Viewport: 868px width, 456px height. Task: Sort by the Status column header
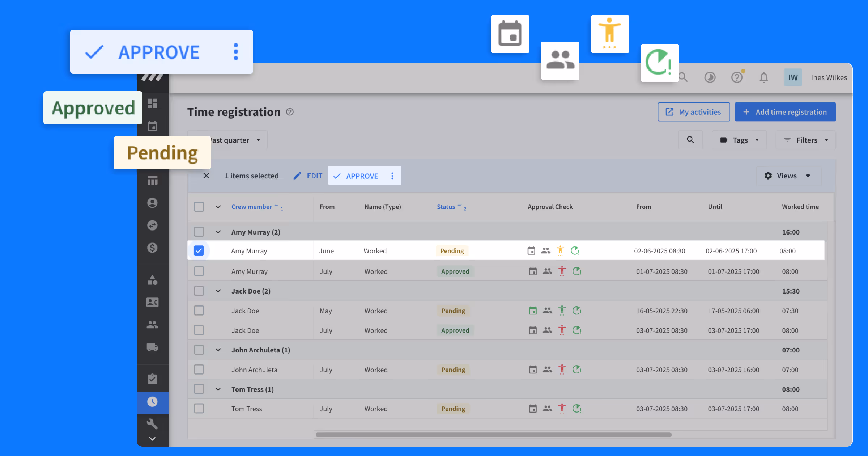(x=446, y=207)
